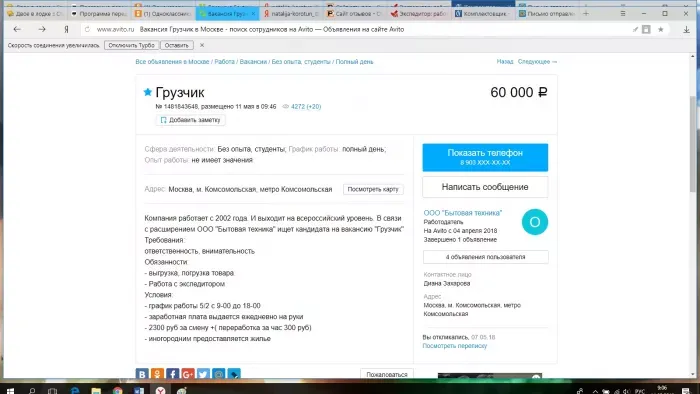The height and width of the screenshot is (394, 700).
Task: Open Посмотреть переписку link
Action: click(x=454, y=346)
